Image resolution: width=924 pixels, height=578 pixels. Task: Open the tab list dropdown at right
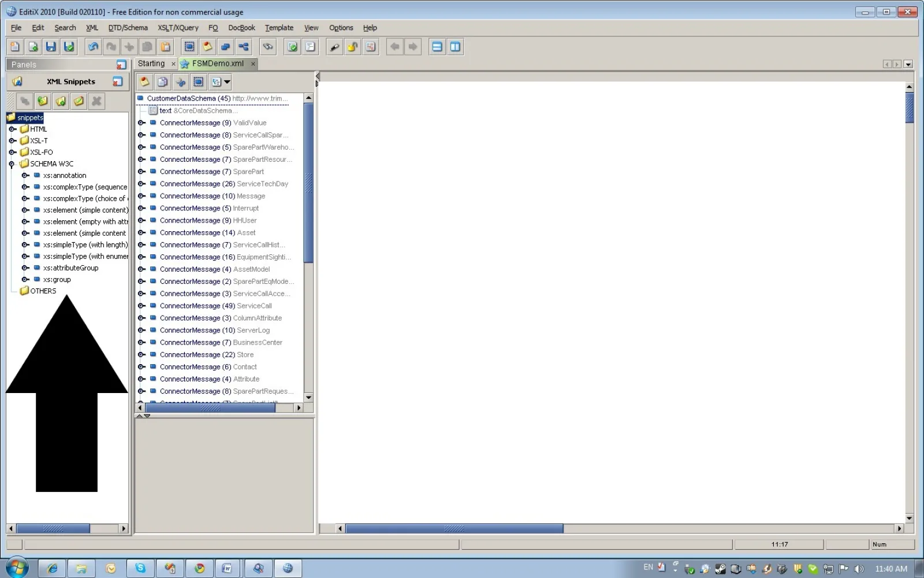[908, 64]
